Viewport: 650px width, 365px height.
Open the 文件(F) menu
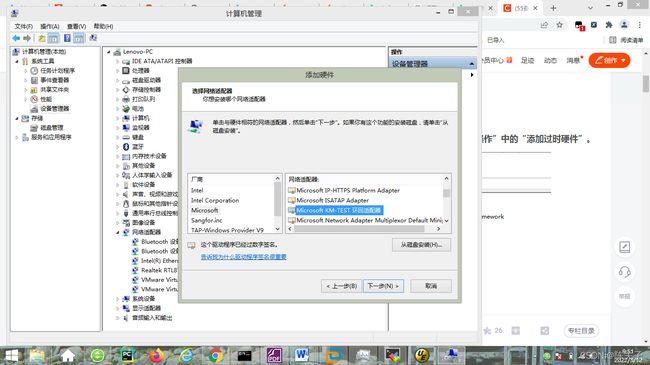click(24, 27)
